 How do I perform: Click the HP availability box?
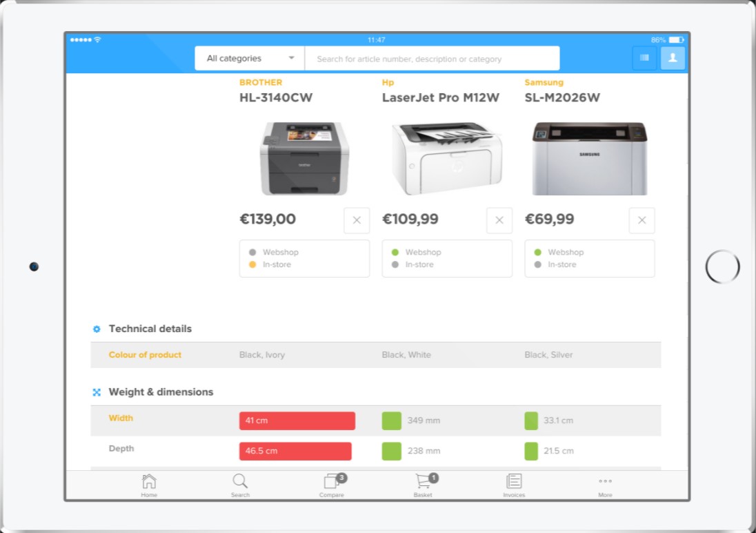click(447, 258)
